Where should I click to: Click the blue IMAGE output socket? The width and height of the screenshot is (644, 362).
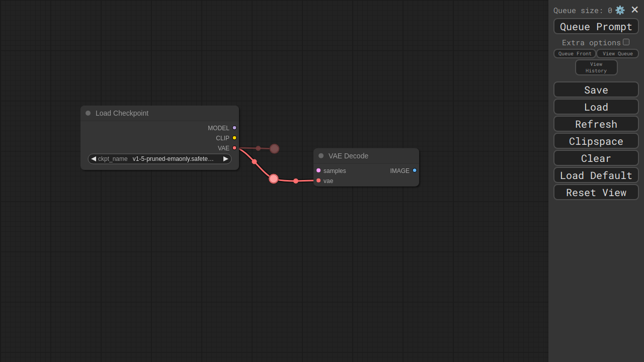pyautogui.click(x=415, y=170)
